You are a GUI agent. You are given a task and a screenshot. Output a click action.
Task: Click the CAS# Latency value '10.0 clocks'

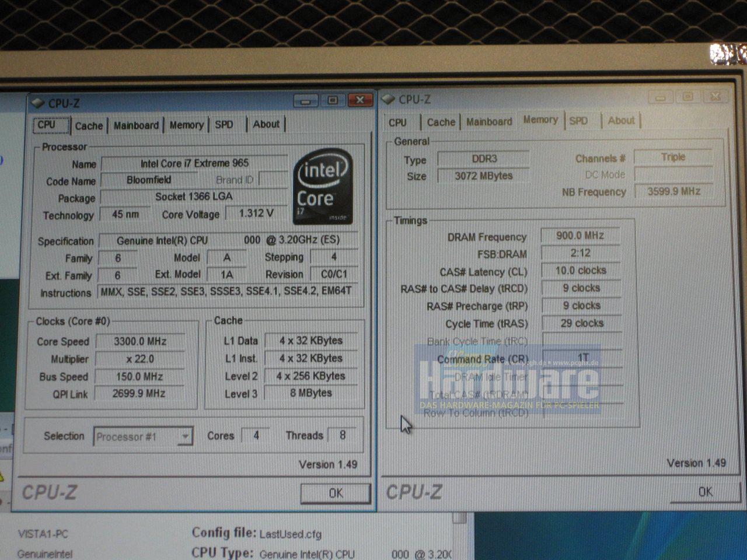tap(580, 271)
